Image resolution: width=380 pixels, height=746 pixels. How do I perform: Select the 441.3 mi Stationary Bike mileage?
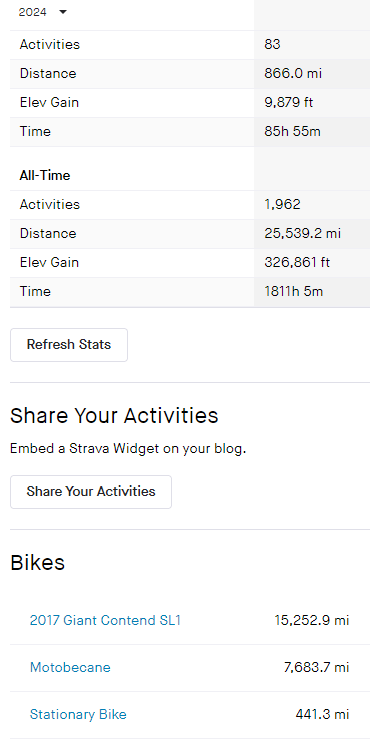322,714
